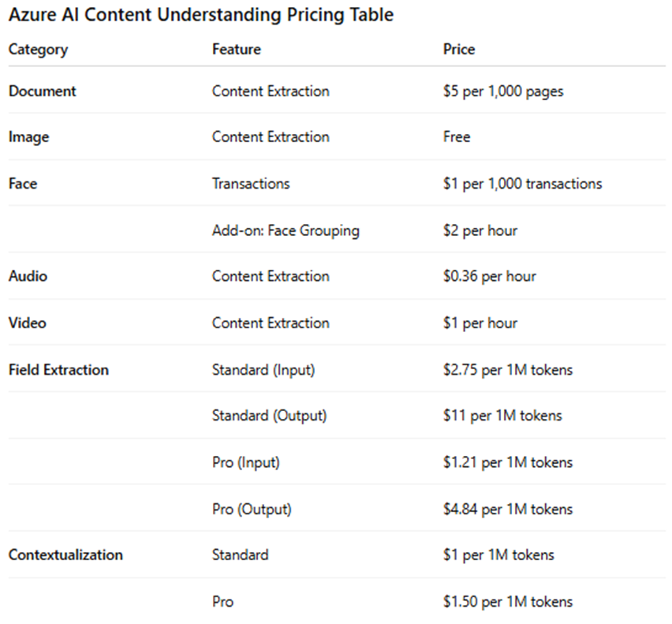The width and height of the screenshot is (672, 624).
Task: Click the Contextualization category label
Action: pos(66,555)
